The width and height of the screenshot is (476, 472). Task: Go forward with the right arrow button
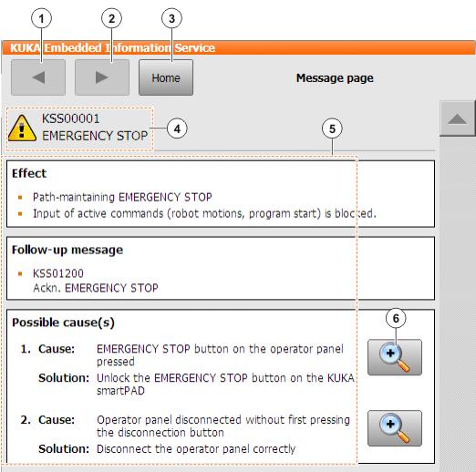point(102,77)
